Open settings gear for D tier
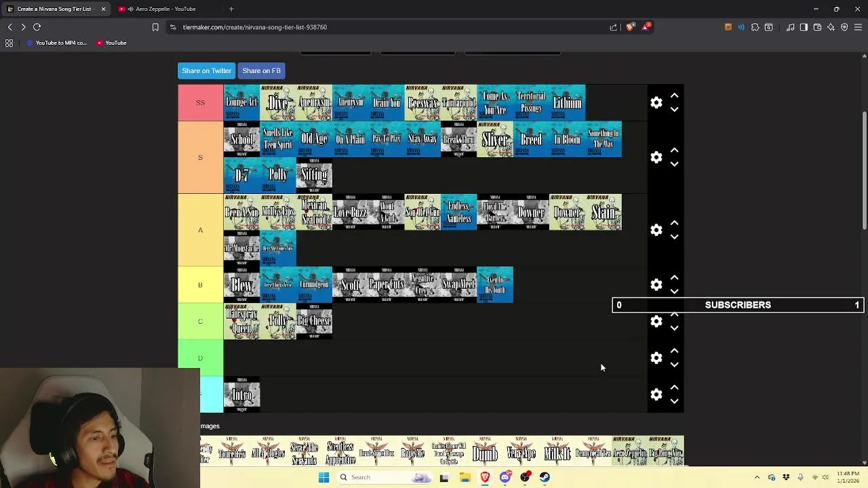This screenshot has height=488, width=868. tap(656, 358)
